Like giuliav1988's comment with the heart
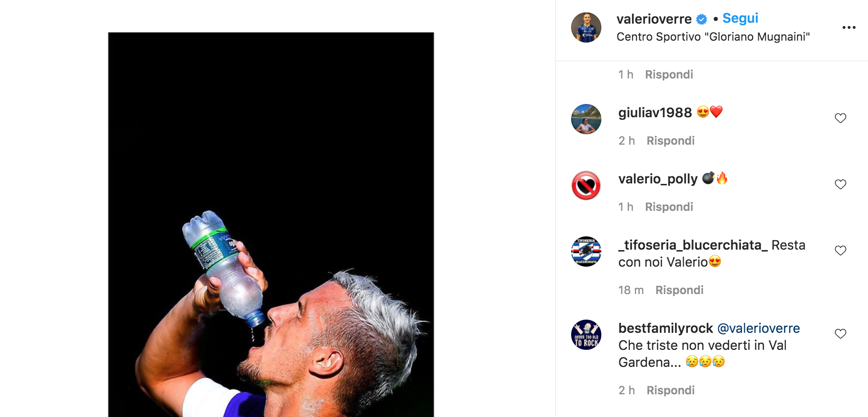This screenshot has width=868, height=417. click(840, 118)
